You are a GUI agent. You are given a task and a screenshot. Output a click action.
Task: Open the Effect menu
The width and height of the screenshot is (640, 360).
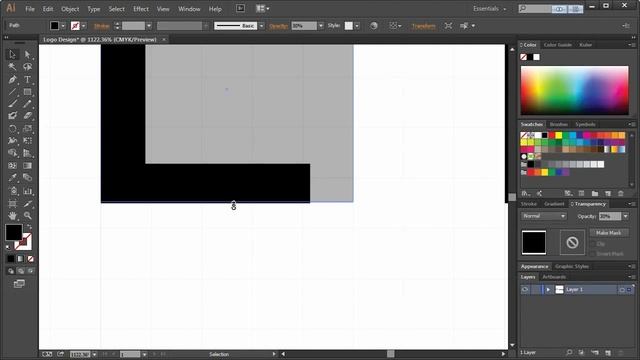pyautogui.click(x=141, y=9)
